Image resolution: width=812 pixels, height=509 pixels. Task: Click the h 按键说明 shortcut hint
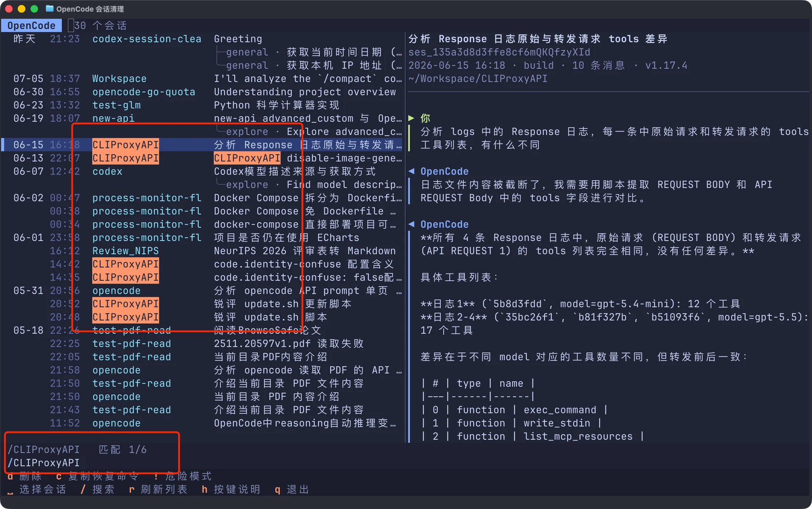[x=231, y=490]
